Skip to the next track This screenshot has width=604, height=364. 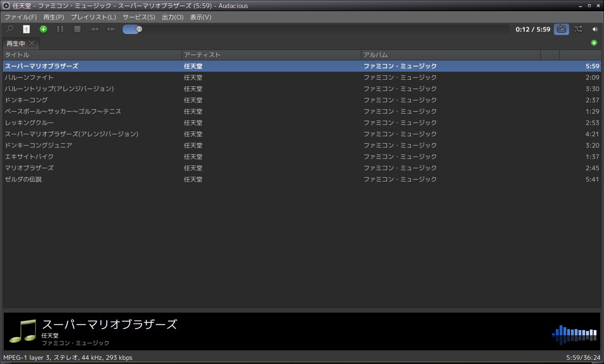[111, 29]
